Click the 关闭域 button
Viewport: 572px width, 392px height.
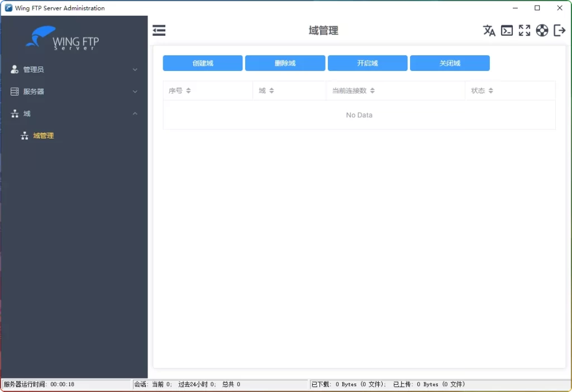pyautogui.click(x=450, y=63)
